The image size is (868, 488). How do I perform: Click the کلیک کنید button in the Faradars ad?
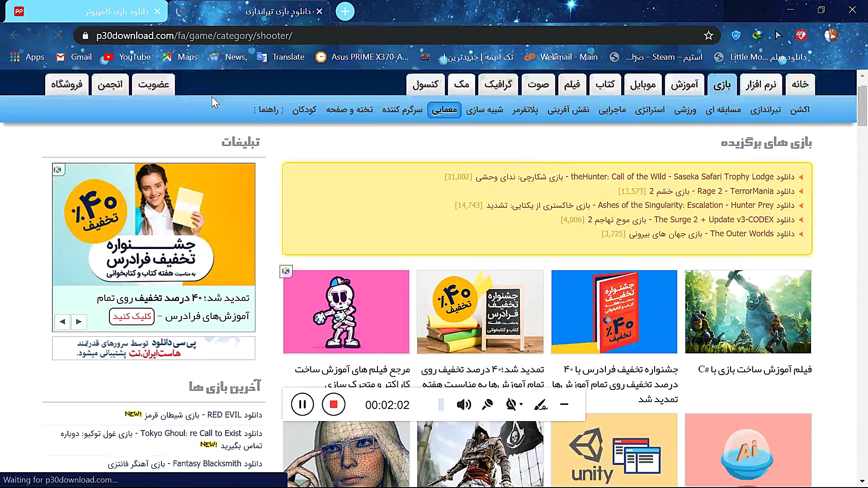132,316
